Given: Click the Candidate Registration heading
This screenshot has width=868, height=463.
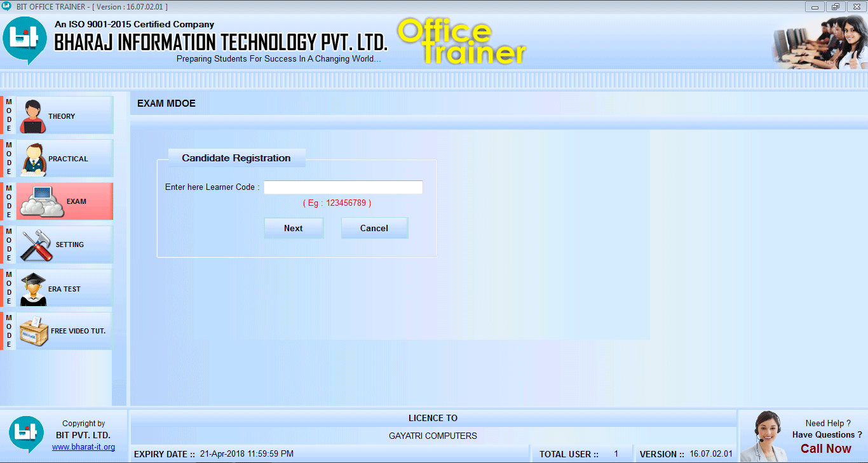Looking at the screenshot, I should [236, 158].
